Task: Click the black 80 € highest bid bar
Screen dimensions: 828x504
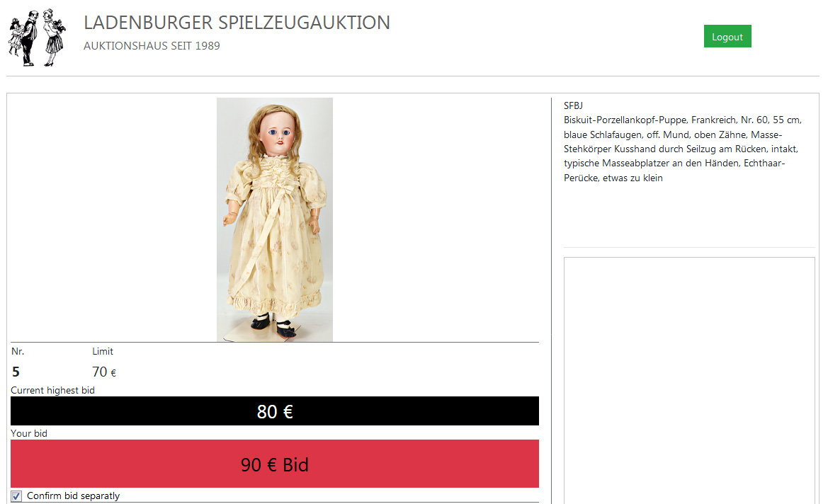Action: [x=275, y=411]
